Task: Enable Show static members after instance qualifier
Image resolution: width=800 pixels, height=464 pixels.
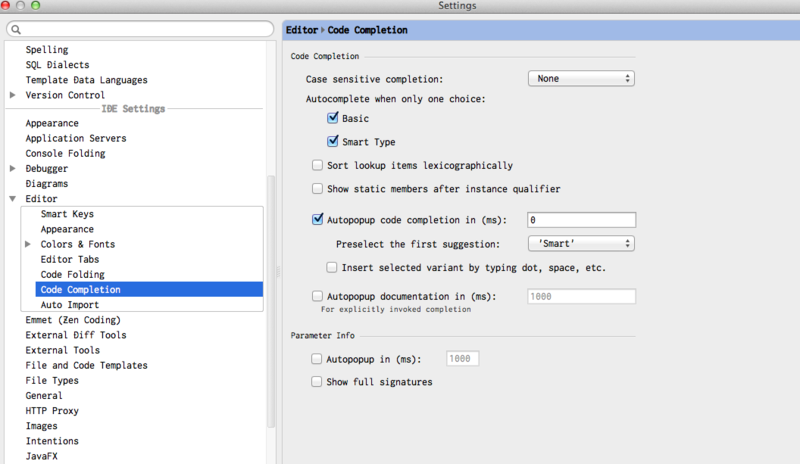Action: (x=317, y=189)
